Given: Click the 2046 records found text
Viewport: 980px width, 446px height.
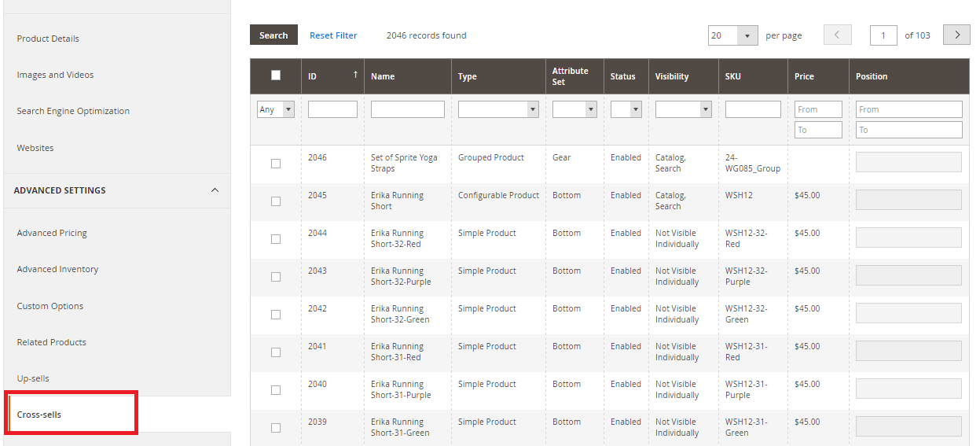Looking at the screenshot, I should [x=426, y=35].
